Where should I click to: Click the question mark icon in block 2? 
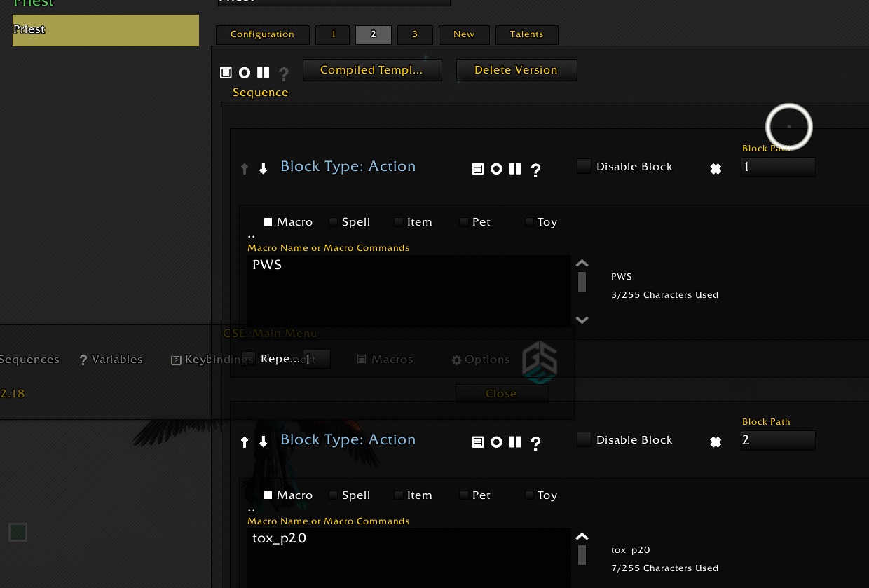point(536,443)
